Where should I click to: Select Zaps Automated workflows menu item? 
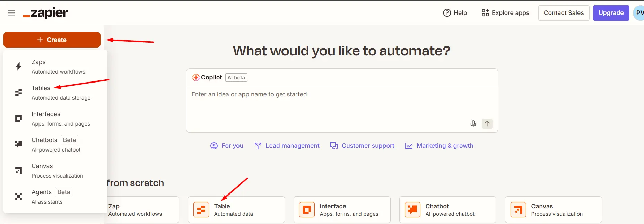pyautogui.click(x=55, y=67)
